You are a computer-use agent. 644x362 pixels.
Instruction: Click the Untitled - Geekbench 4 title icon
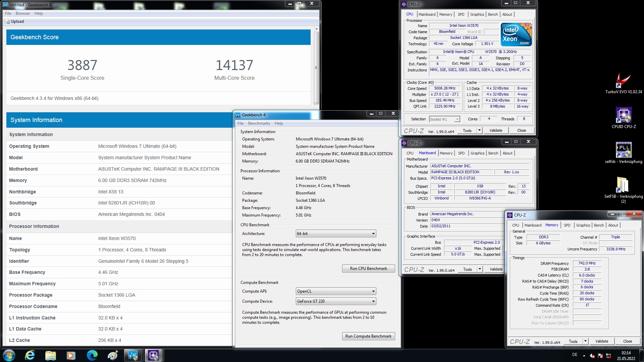tap(5, 5)
